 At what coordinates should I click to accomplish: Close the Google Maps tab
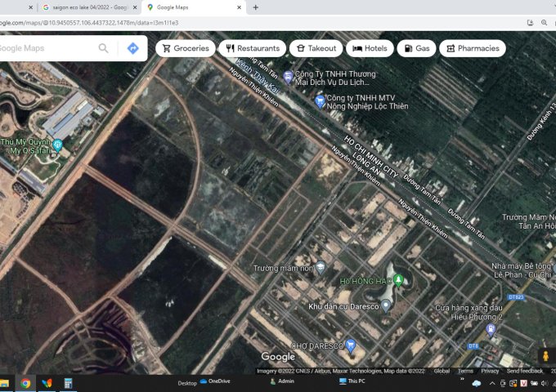point(239,7)
